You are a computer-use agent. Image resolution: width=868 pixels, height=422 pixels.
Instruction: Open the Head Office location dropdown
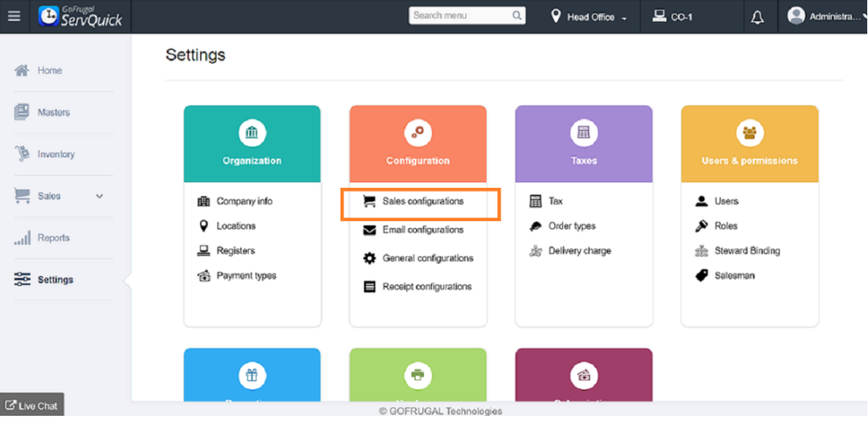590,17
